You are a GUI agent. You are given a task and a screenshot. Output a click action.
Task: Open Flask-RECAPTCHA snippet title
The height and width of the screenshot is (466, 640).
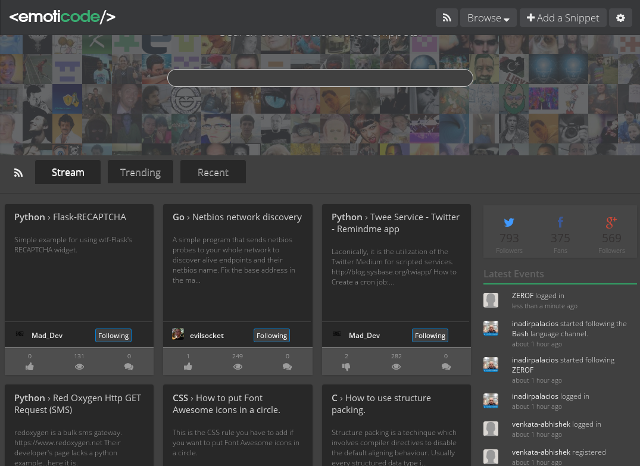(x=89, y=217)
